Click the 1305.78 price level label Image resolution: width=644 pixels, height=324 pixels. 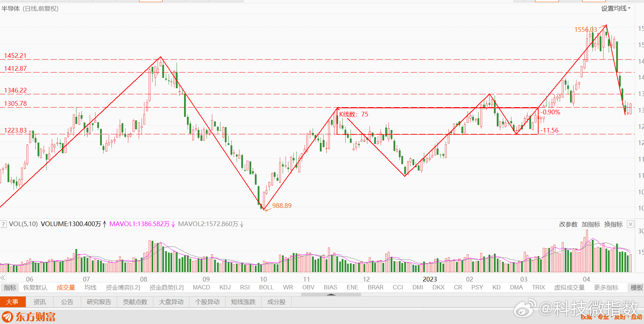[15, 104]
